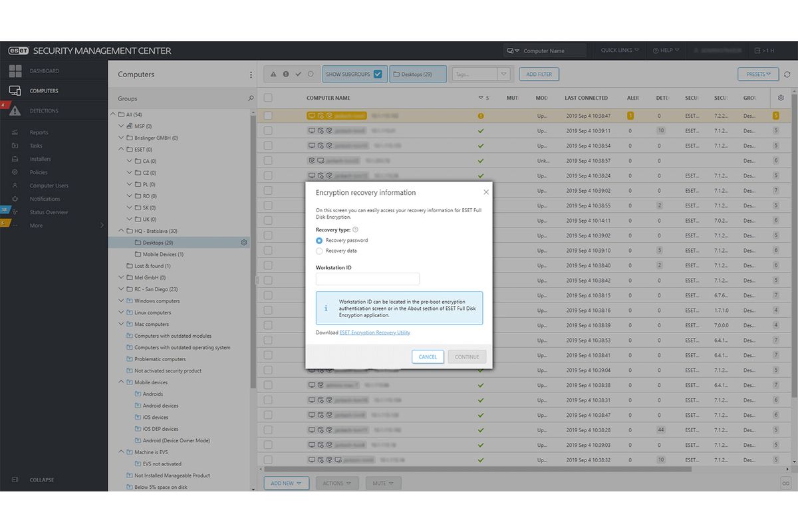Open the Tags dropdown arrow
This screenshot has width=798, height=532.
click(504, 74)
